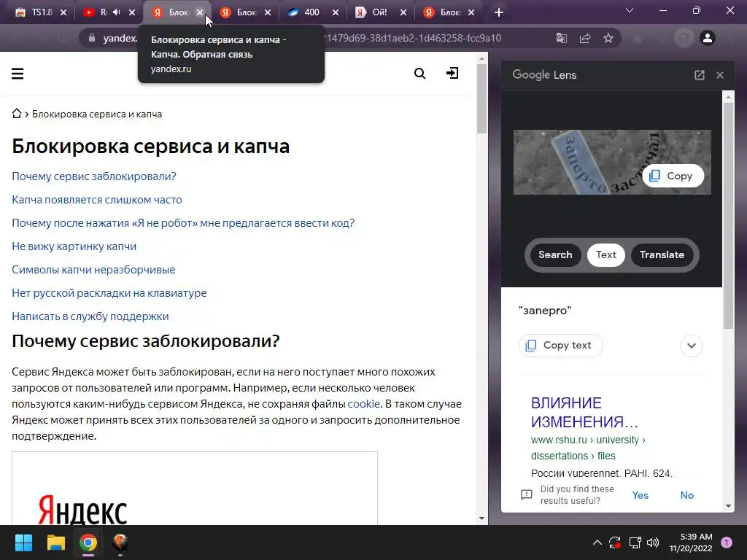Bookmark this page with the star icon
This screenshot has height=560, width=747.
point(608,38)
